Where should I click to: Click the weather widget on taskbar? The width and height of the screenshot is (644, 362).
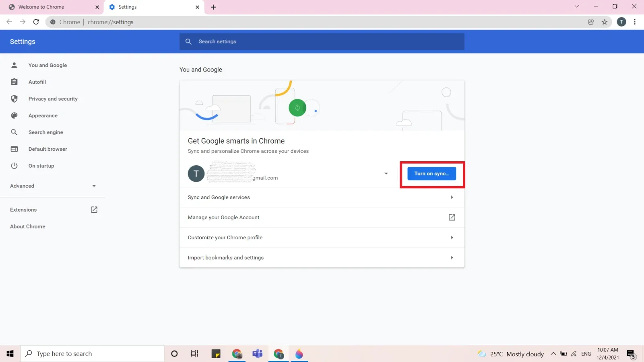[510, 354]
